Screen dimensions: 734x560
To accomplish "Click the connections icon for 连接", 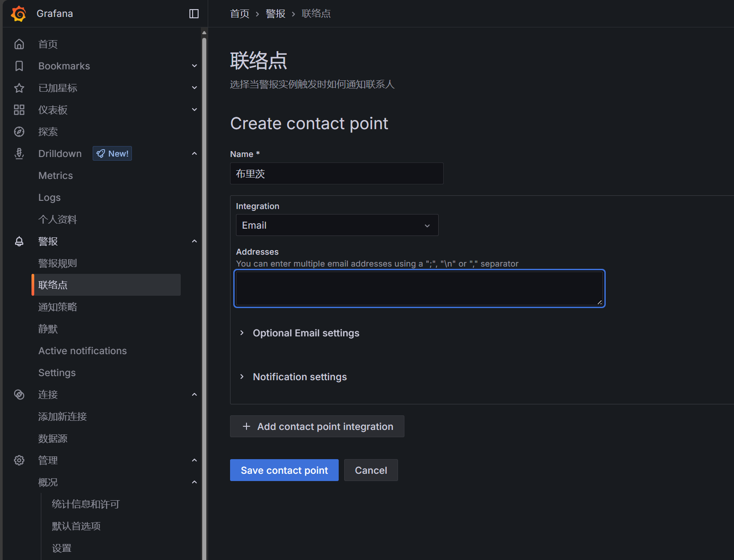I will (19, 395).
